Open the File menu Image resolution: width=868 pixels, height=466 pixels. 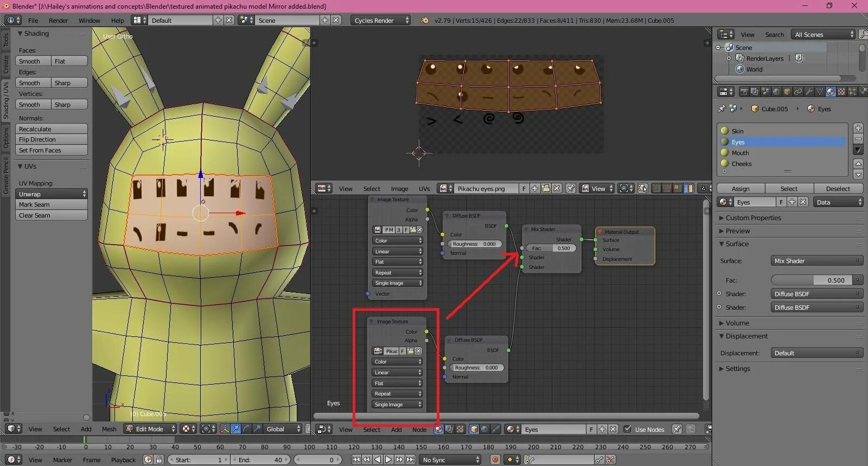[33, 21]
